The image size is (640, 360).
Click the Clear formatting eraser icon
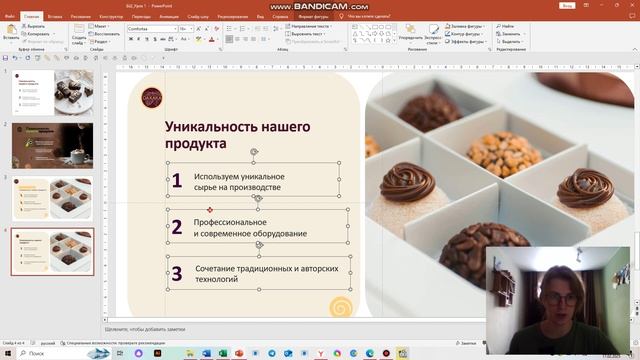[217, 29]
